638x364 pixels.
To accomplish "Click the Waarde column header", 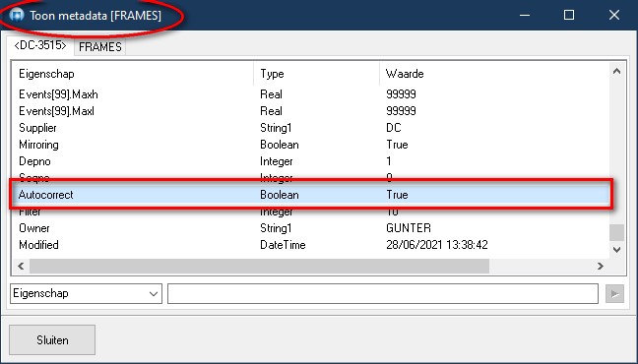I will tap(494, 74).
